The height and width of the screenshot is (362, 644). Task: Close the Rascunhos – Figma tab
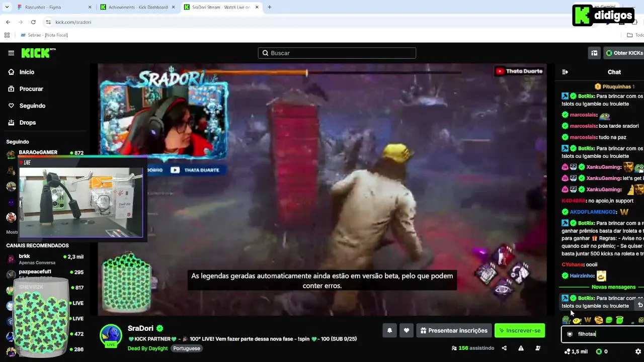(90, 7)
